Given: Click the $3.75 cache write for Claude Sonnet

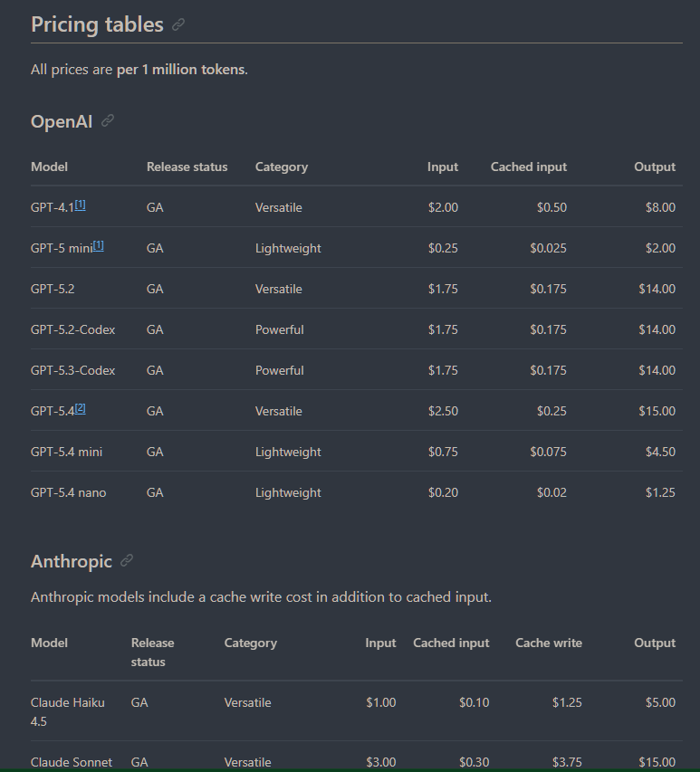Looking at the screenshot, I should tap(567, 762).
